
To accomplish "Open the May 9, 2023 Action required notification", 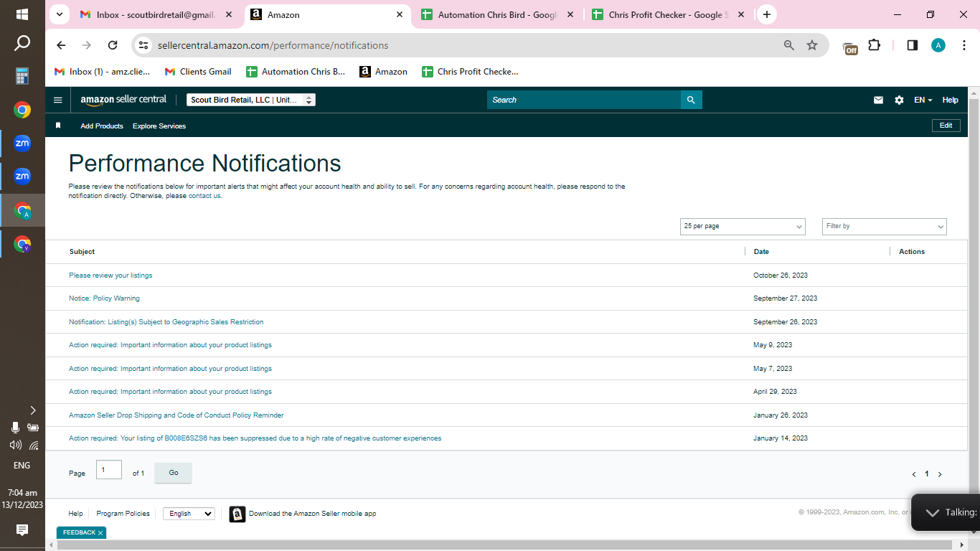I will pos(170,345).
